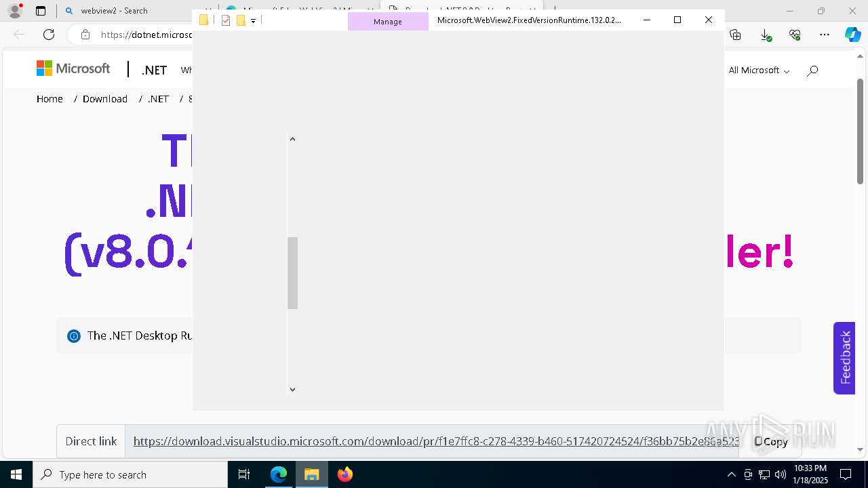Screen dimensions: 868x488
Task: Refresh the current Edge page
Action: (49, 35)
